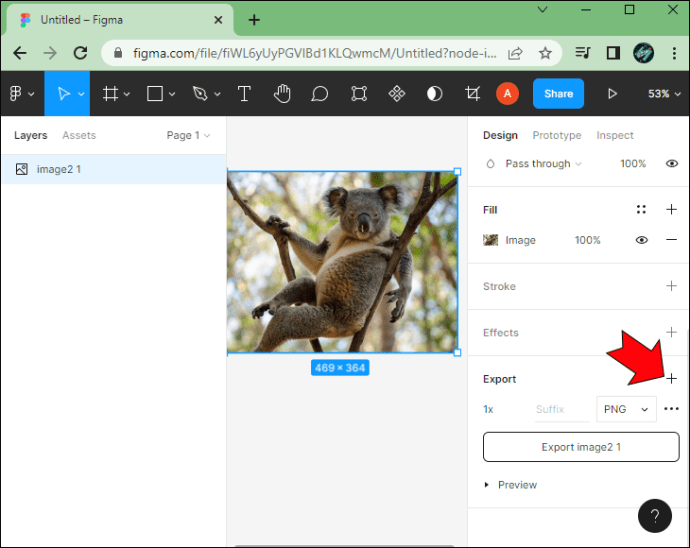Select the koala image on canvas
This screenshot has height=548, width=690.
tap(342, 262)
